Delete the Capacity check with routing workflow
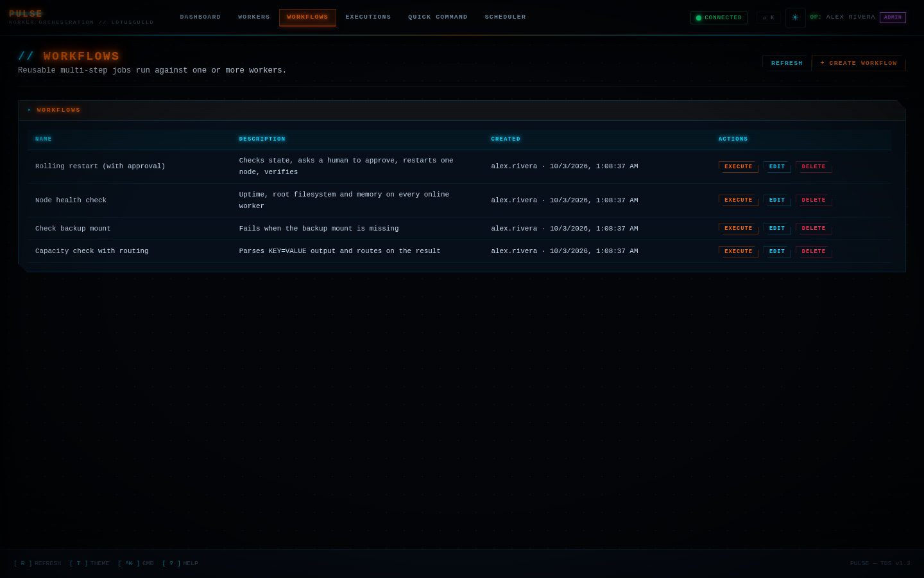The height and width of the screenshot is (578, 924). point(814,252)
